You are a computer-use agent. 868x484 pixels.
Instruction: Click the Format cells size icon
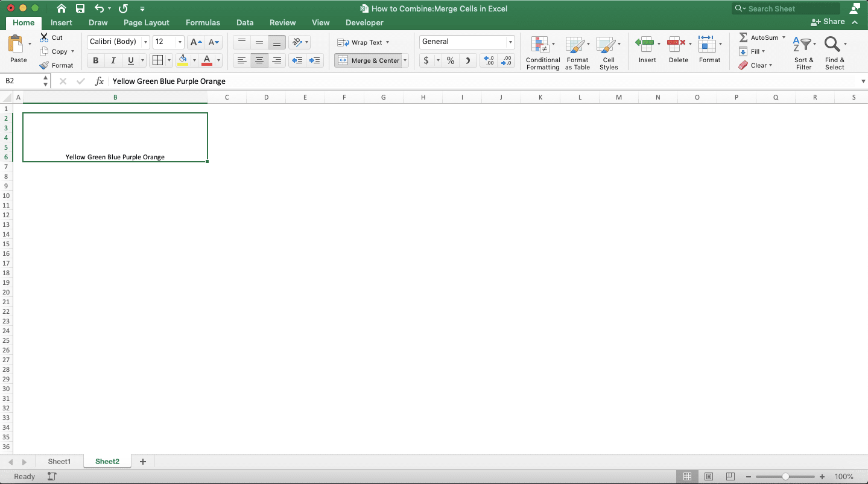pyautogui.click(x=706, y=44)
